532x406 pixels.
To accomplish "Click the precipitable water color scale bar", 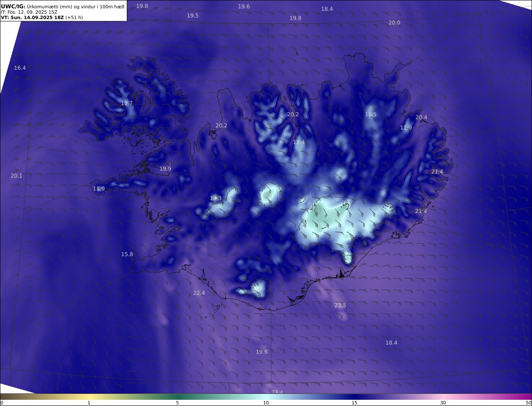I will point(266,396).
